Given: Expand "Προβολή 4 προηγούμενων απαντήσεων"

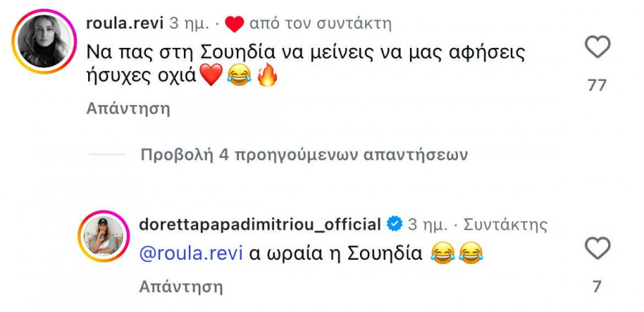Looking at the screenshot, I should (304, 155).
